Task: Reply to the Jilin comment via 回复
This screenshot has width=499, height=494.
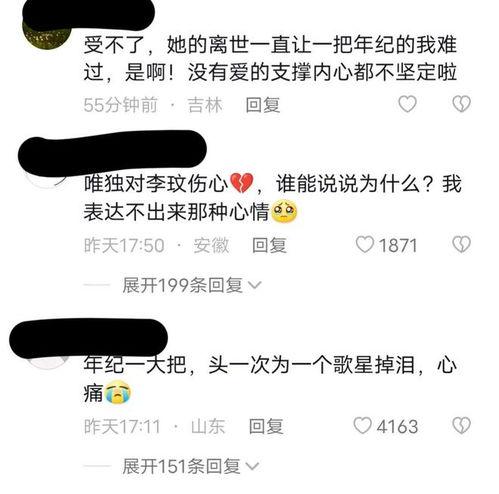Action: pos(263,105)
